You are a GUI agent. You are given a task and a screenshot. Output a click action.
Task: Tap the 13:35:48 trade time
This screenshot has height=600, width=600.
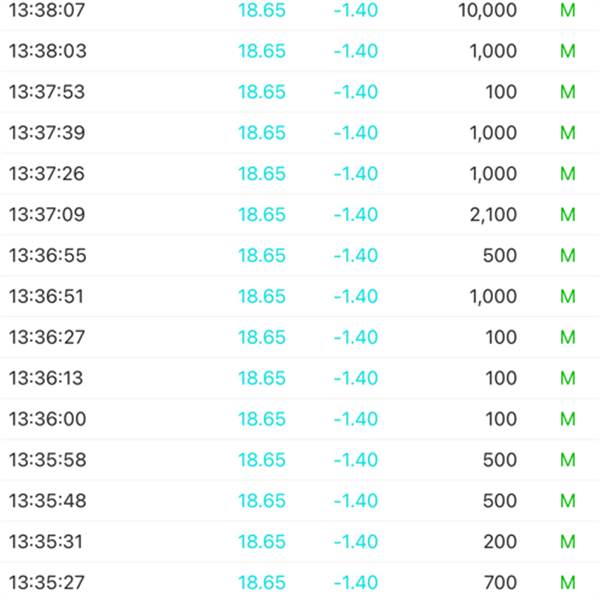click(47, 501)
